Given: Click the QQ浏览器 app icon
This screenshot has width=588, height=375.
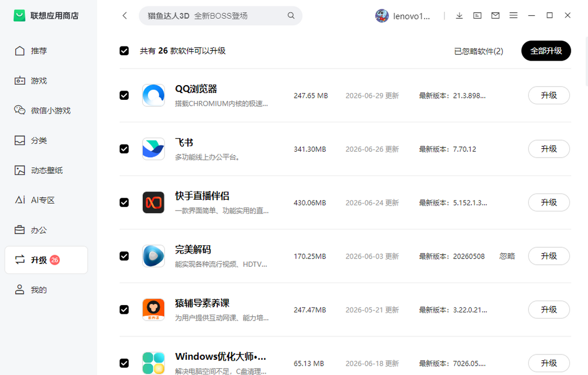Looking at the screenshot, I should tap(153, 95).
